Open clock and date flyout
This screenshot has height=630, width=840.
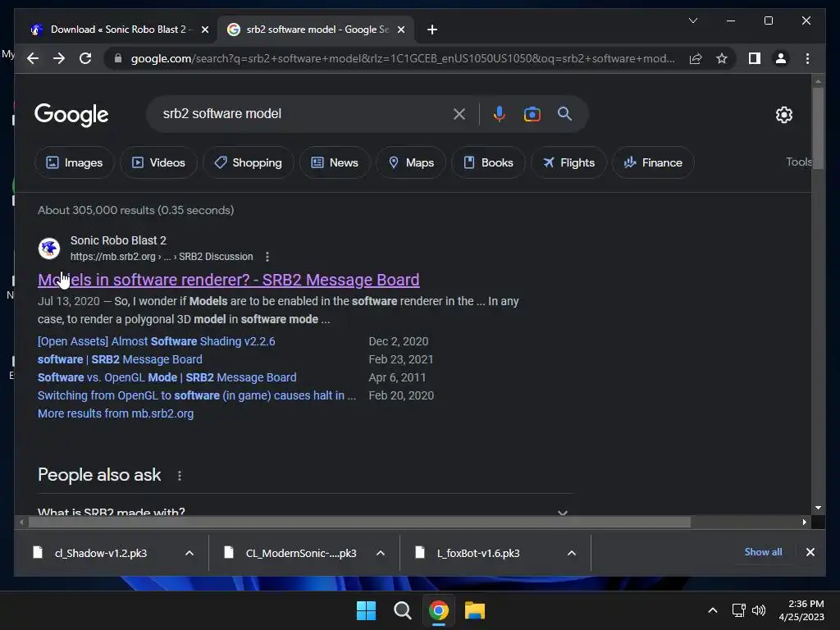coord(801,610)
